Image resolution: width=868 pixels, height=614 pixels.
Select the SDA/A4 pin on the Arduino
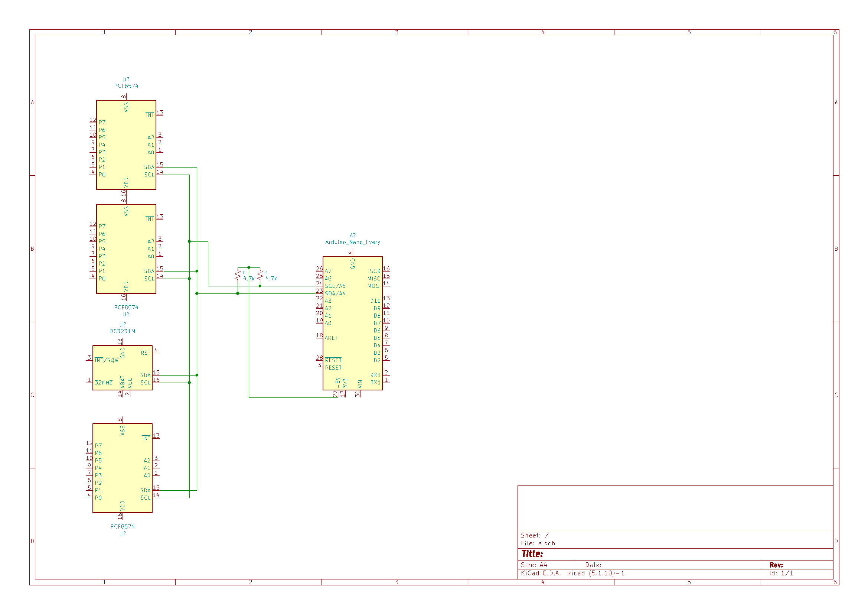point(335,293)
